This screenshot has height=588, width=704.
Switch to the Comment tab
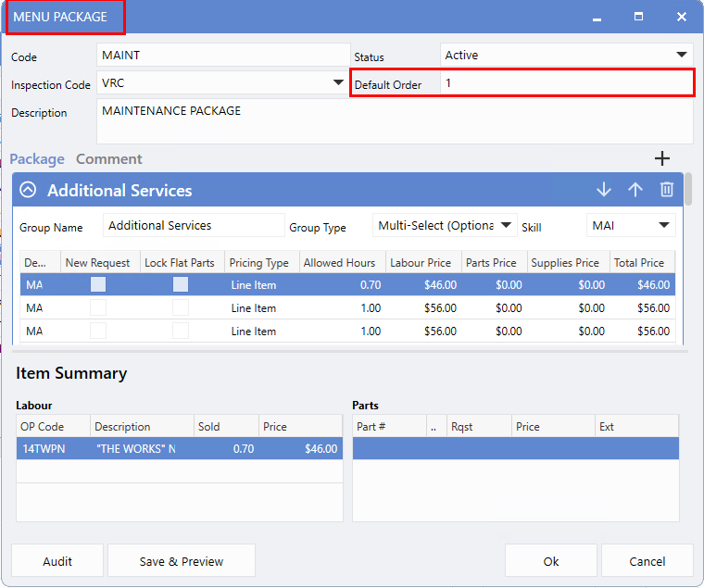click(109, 159)
